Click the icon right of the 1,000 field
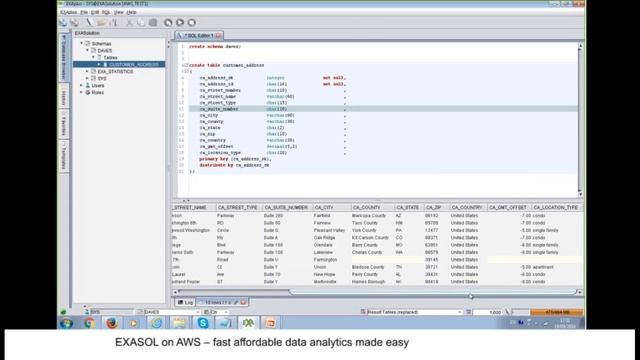 507,312
